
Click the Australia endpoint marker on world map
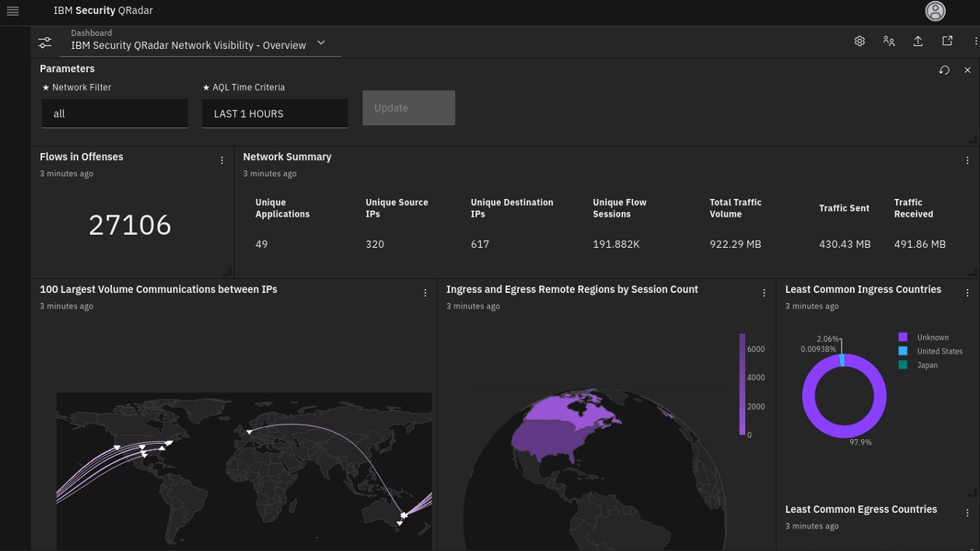pyautogui.click(x=403, y=515)
